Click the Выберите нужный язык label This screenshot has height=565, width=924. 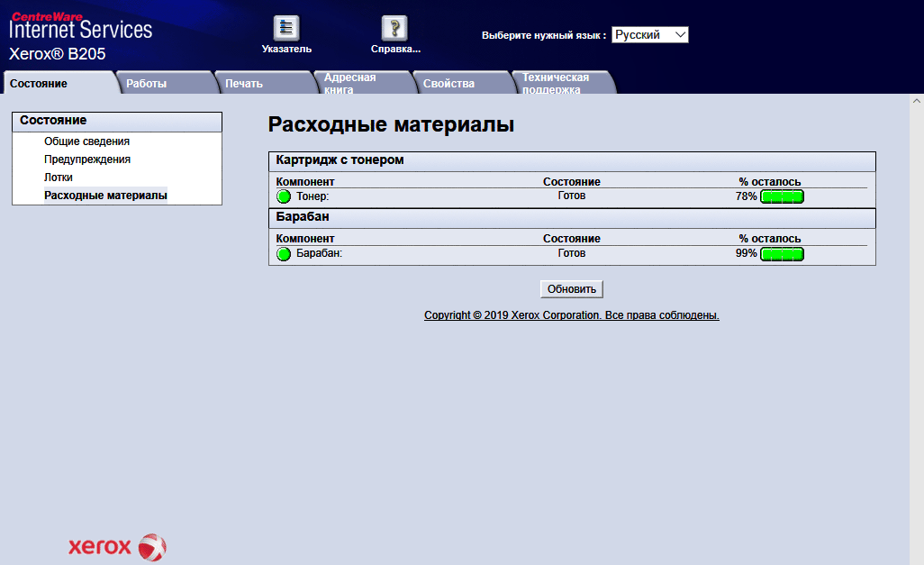(x=543, y=35)
